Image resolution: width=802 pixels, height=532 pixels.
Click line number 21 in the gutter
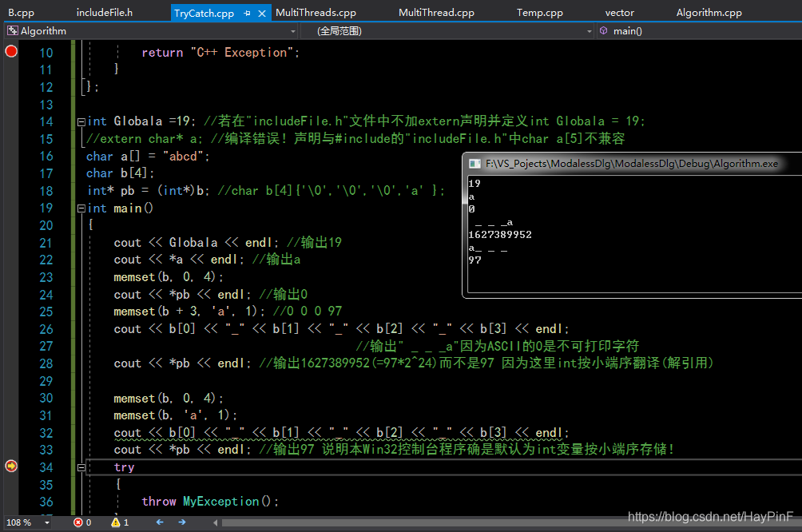tap(46, 243)
